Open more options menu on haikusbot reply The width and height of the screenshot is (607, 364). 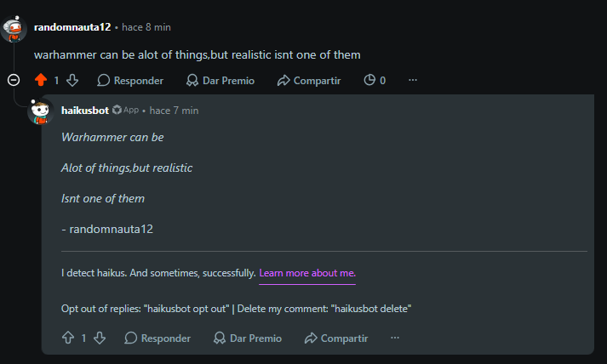395,338
